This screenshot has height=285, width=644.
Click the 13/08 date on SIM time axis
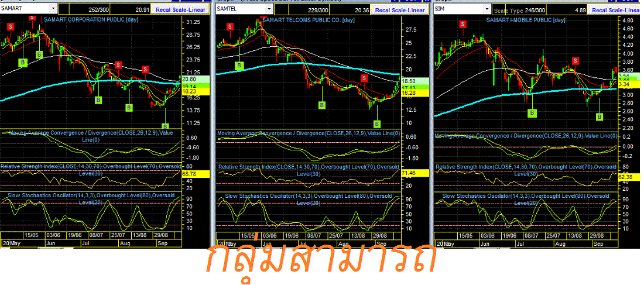(x=576, y=236)
